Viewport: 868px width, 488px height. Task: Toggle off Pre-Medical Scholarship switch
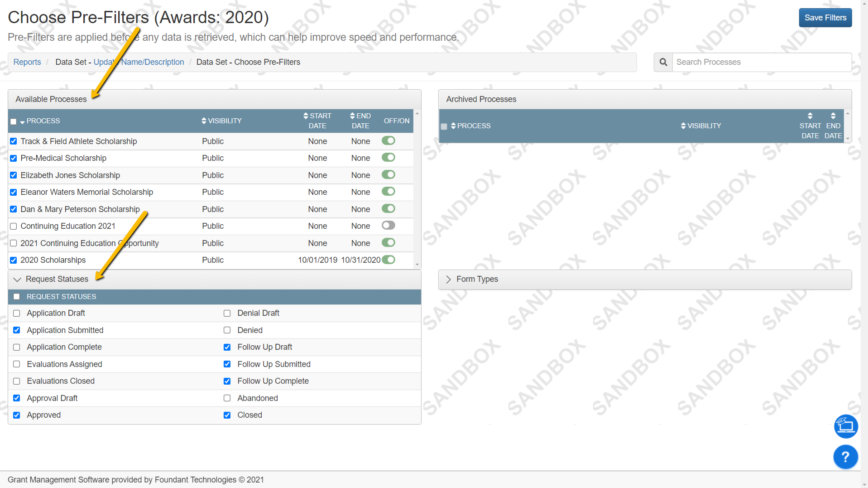tap(388, 158)
